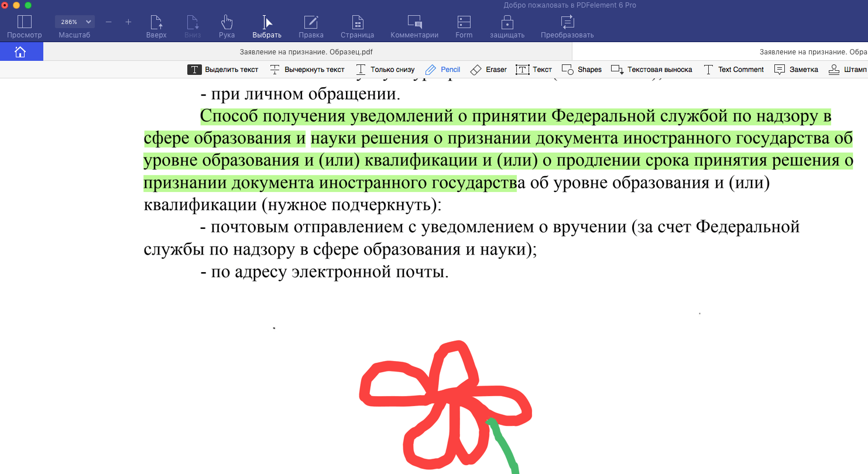Select the Pencil annotation tool
Image resolution: width=868 pixels, height=474 pixels.
click(x=443, y=69)
